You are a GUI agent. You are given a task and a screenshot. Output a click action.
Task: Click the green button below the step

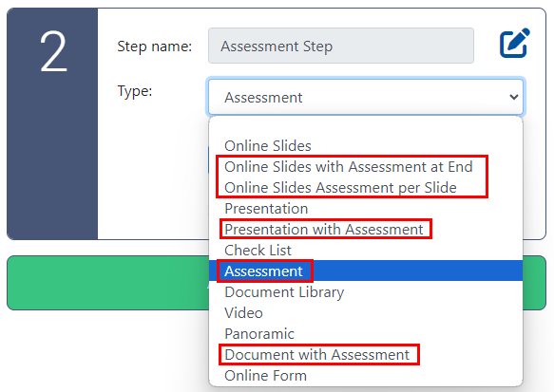pos(106,283)
